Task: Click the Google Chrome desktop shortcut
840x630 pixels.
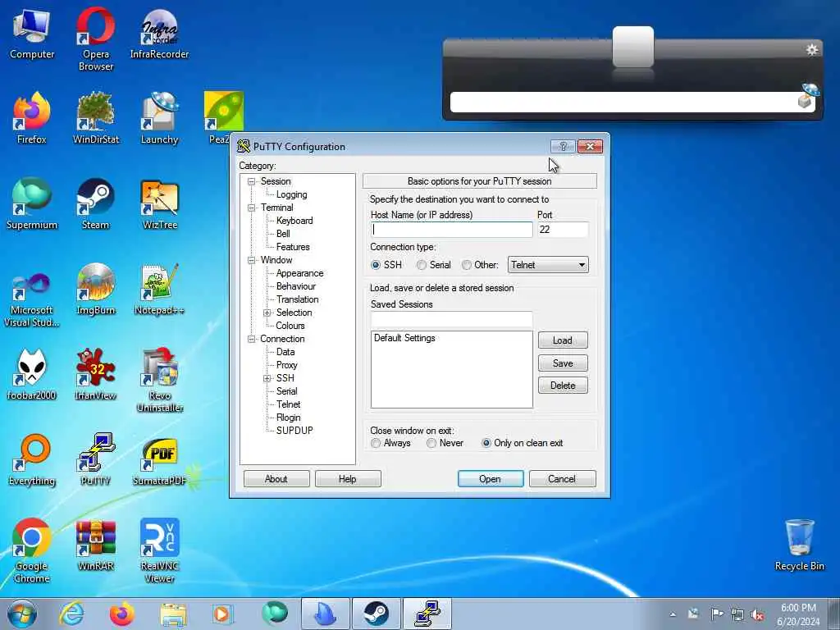Action: coord(32,550)
